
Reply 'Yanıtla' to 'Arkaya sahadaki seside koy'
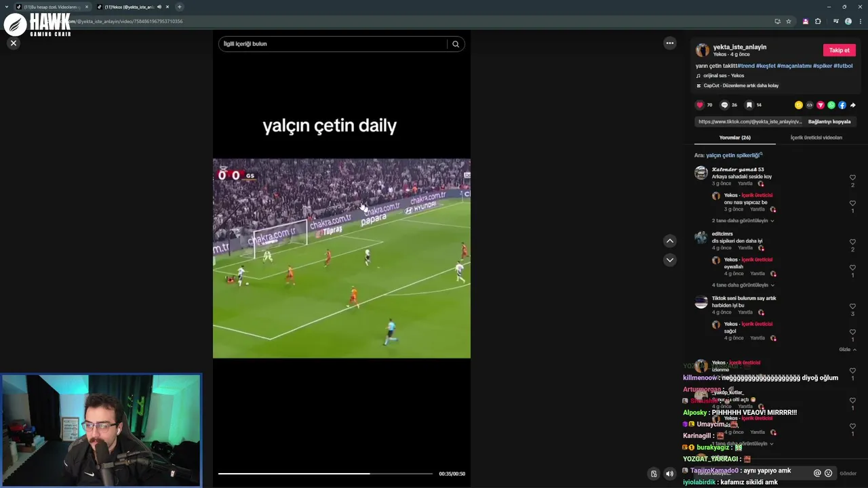[x=745, y=184]
